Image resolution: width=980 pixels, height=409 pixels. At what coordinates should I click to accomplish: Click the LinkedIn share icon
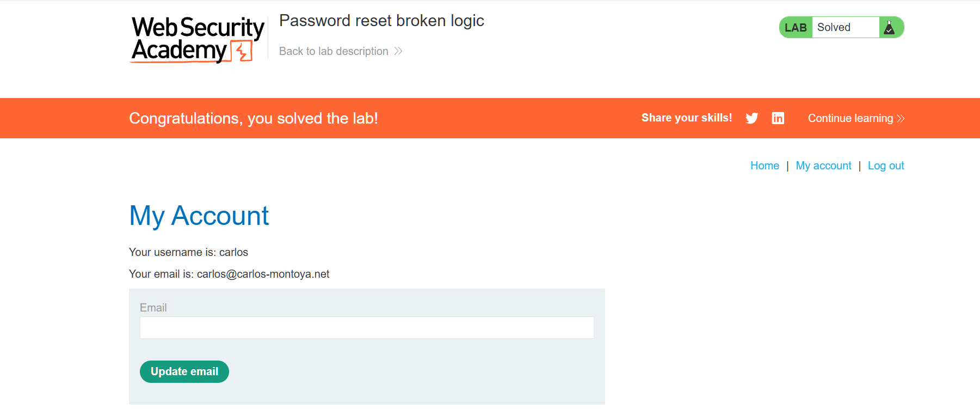click(x=778, y=118)
